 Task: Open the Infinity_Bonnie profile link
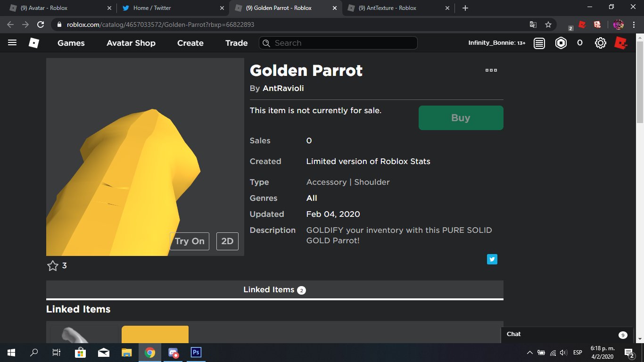coord(497,43)
